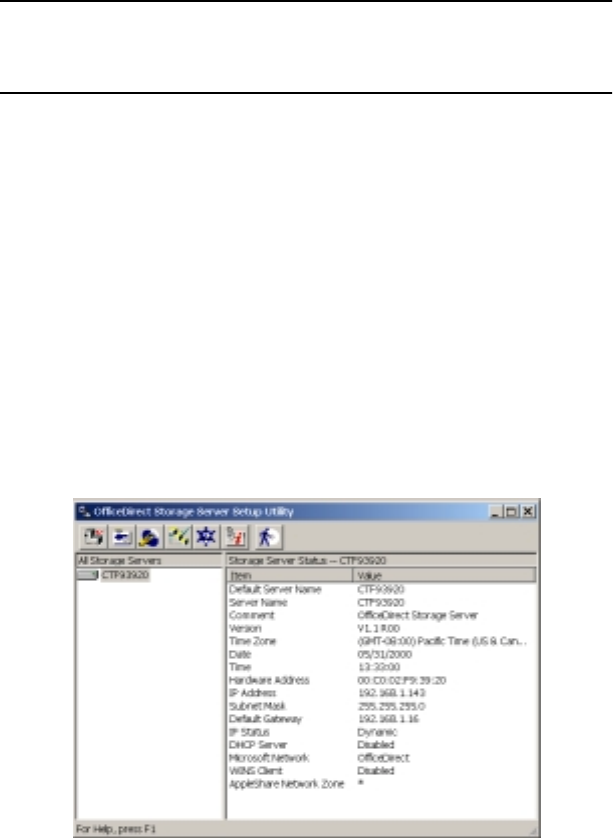The image size is (613, 838).
Task: Select the Date row label
Action: (x=240, y=654)
